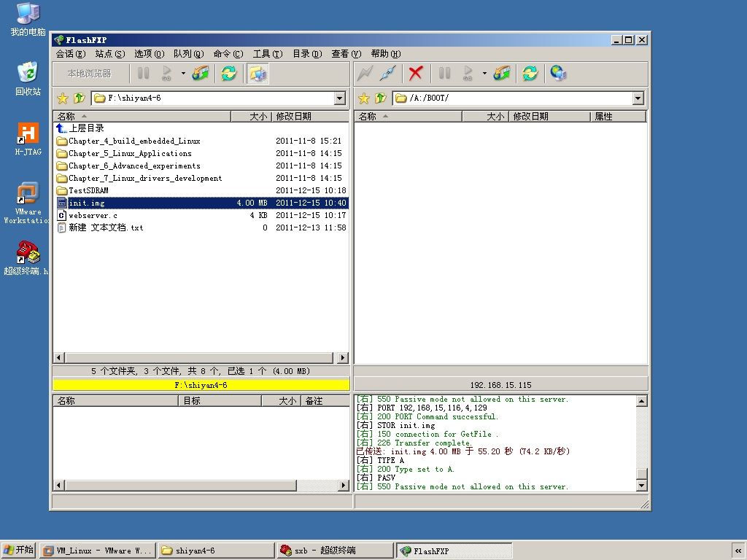Click the right pane transfer queue play icon
This screenshot has width=747, height=560.
tap(468, 74)
